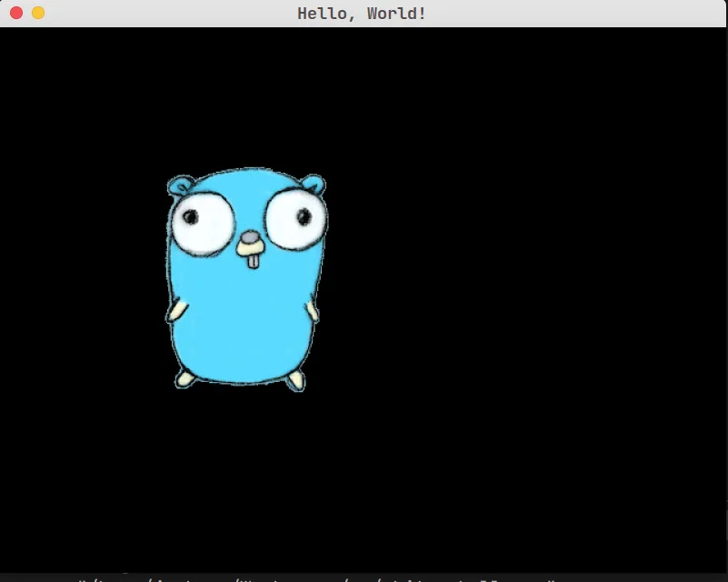Click the gopher's right ear
The height and width of the screenshot is (582, 728).
314,184
